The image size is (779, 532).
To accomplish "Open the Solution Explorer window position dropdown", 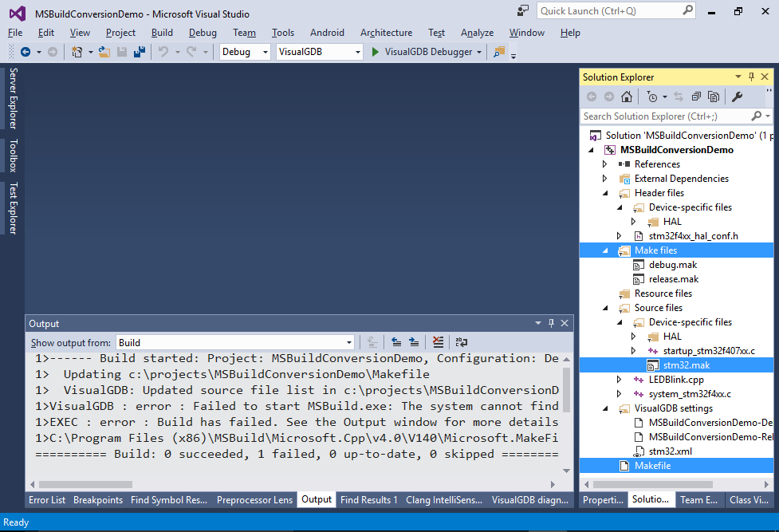I will (738, 77).
